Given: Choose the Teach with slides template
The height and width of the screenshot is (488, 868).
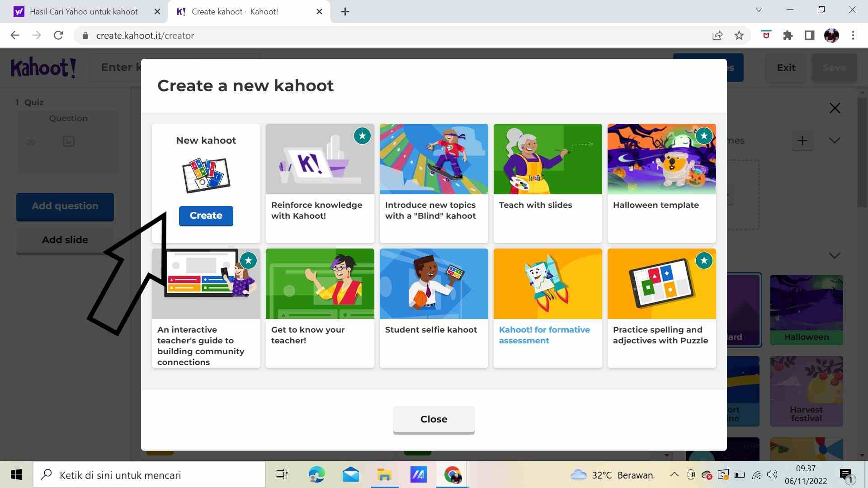Looking at the screenshot, I should coord(547,183).
